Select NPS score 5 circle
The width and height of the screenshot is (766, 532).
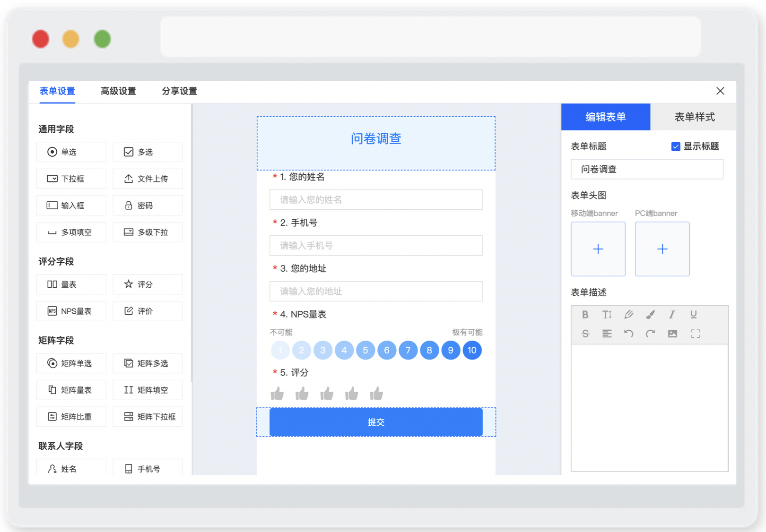point(366,350)
